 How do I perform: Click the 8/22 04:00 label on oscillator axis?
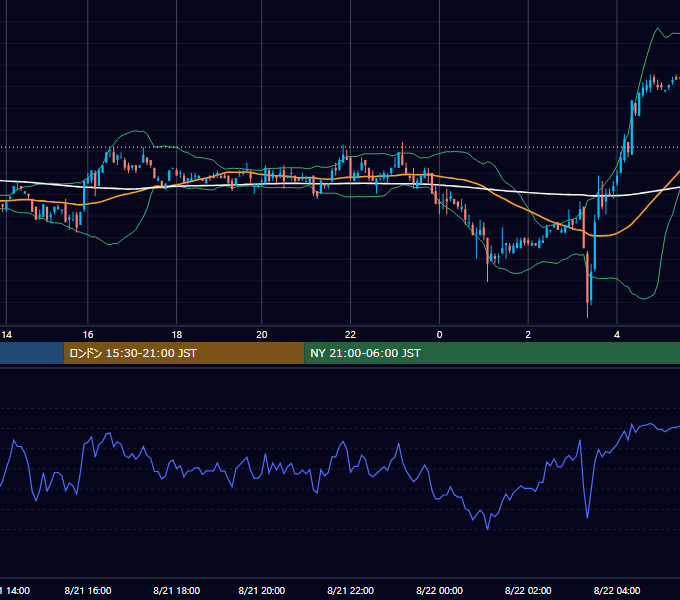(617, 590)
